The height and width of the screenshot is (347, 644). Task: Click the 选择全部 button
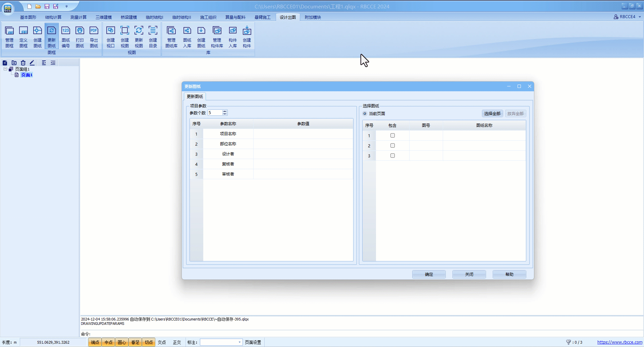(x=492, y=114)
